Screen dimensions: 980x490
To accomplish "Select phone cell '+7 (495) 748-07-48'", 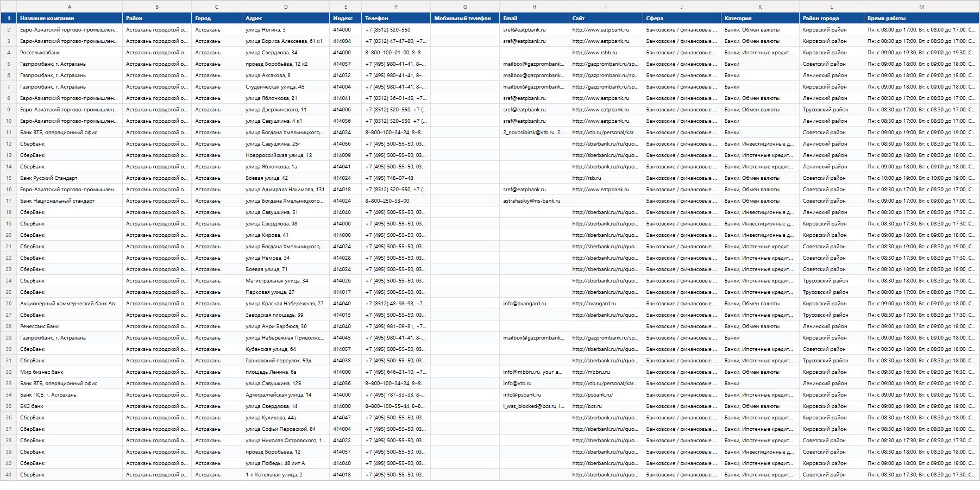I will tap(396, 178).
